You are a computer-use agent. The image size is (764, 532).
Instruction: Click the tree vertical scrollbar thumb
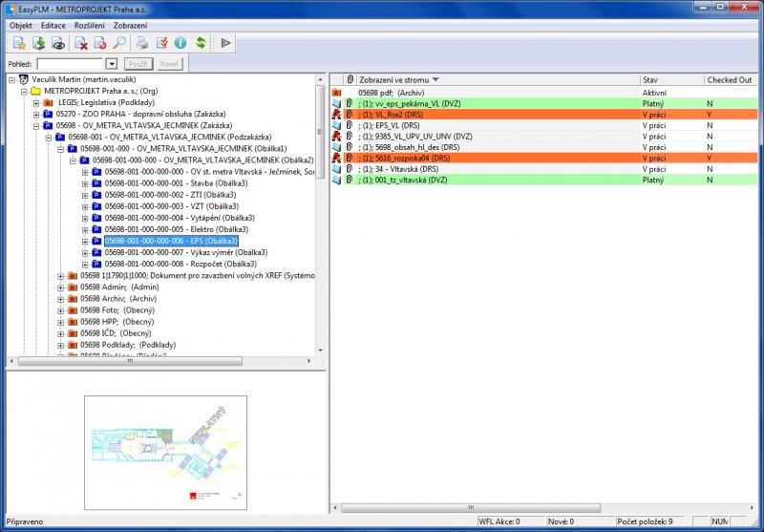[x=320, y=132]
